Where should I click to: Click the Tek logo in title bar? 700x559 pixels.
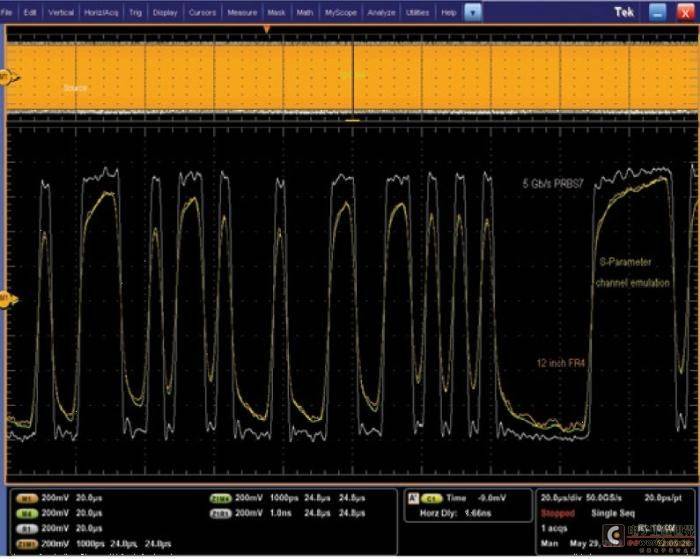pyautogui.click(x=624, y=12)
